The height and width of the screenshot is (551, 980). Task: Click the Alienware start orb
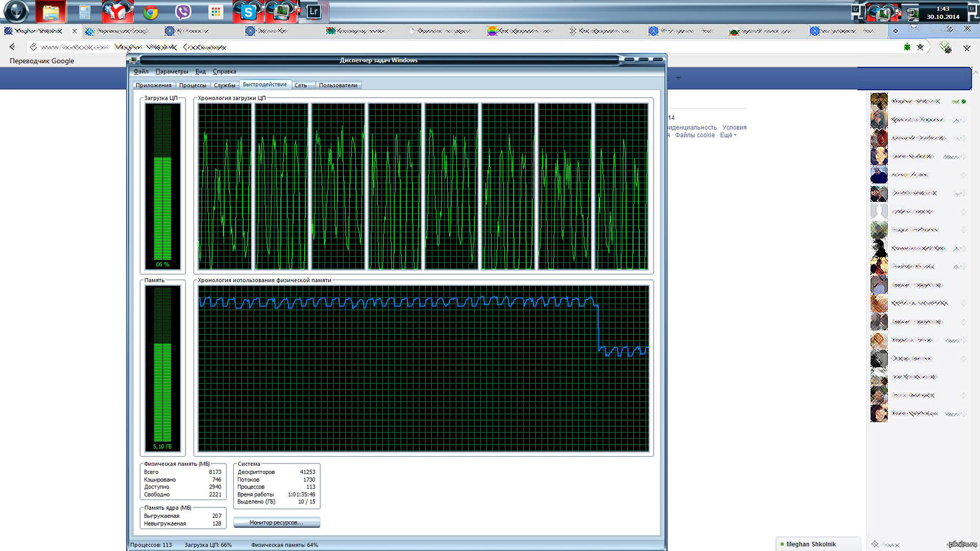(17, 11)
